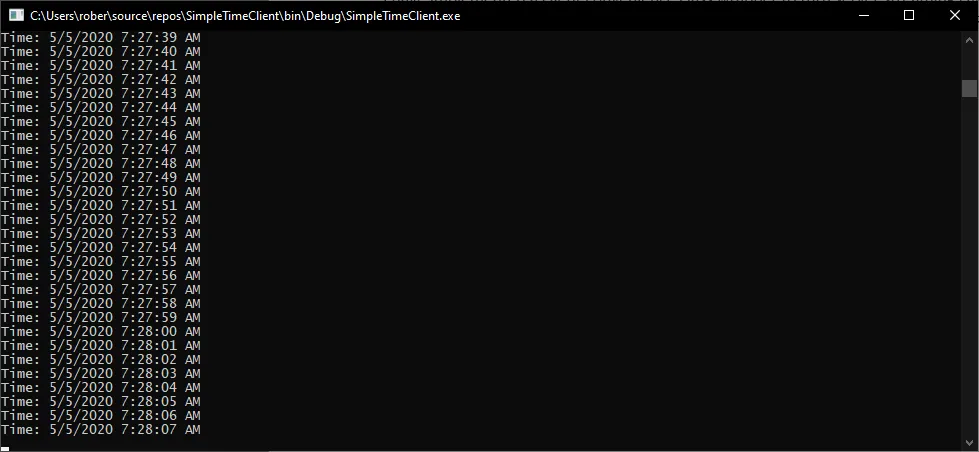
Task: Maximize the SimpleTimeClient console window
Action: [x=909, y=16]
